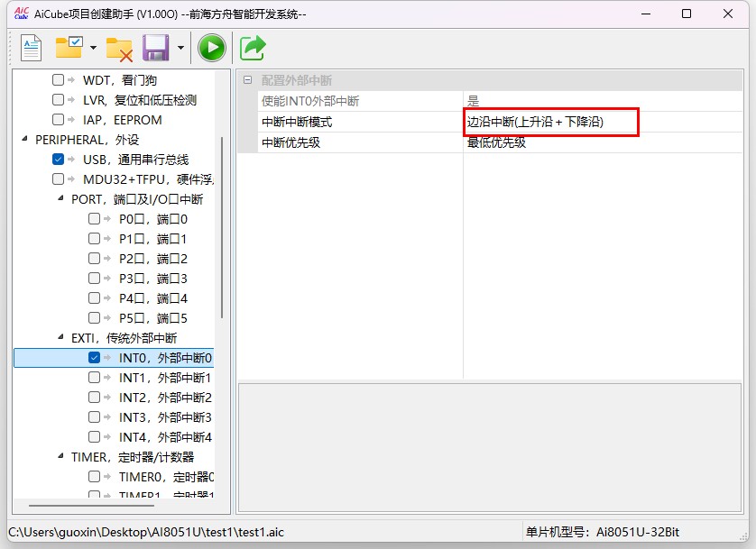Uncheck the INT0 external interrupt checkbox

(x=94, y=357)
